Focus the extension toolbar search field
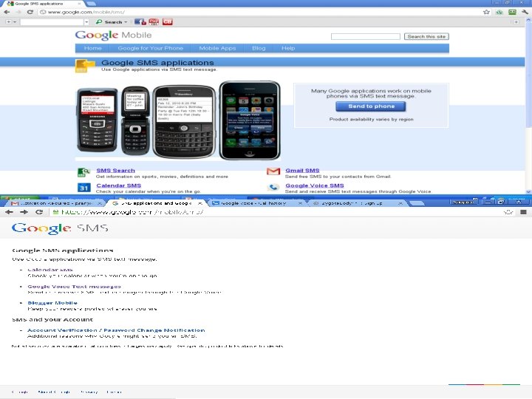 pos(52,22)
